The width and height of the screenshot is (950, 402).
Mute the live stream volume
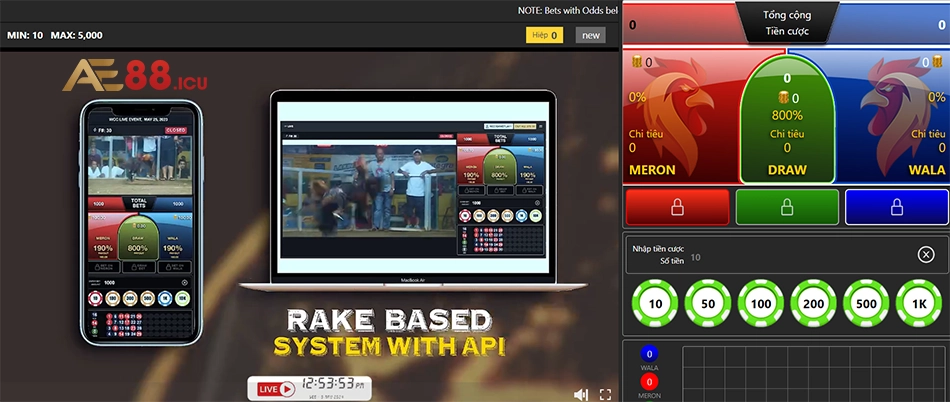[581, 394]
